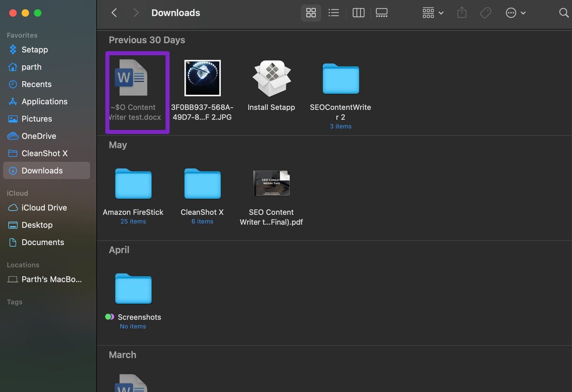
Task: Go forward with the right chevron
Action: (136, 13)
